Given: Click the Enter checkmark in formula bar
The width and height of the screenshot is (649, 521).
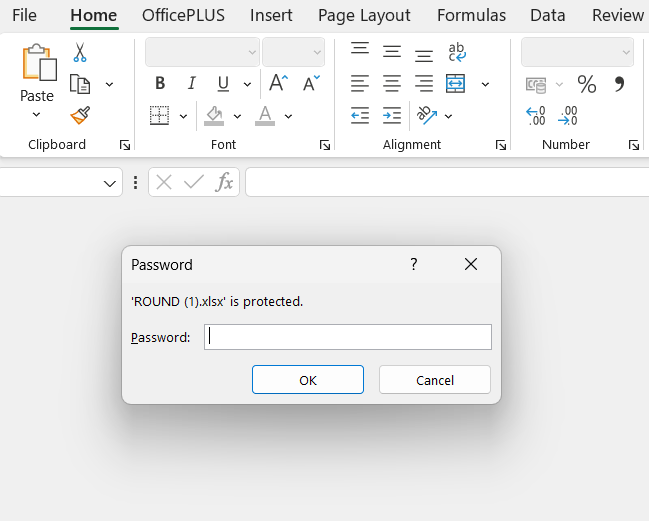Looking at the screenshot, I should pyautogui.click(x=194, y=181).
